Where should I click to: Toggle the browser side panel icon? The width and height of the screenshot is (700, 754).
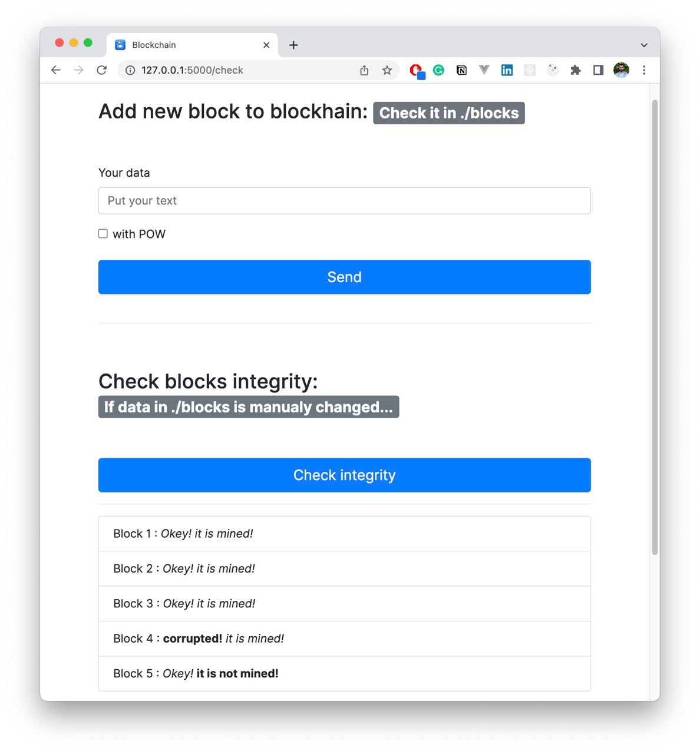[598, 70]
